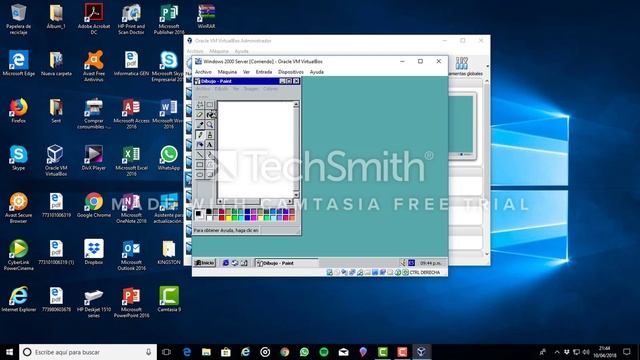The width and height of the screenshot is (640, 360).
Task: Select the Dropbox desktop shortcut
Action: click(x=94, y=252)
